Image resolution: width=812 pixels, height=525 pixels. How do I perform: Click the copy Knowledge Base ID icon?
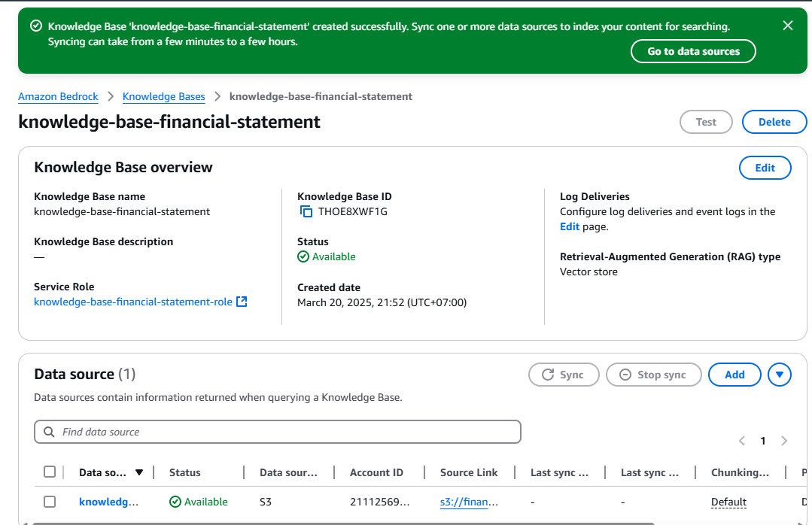(306, 211)
